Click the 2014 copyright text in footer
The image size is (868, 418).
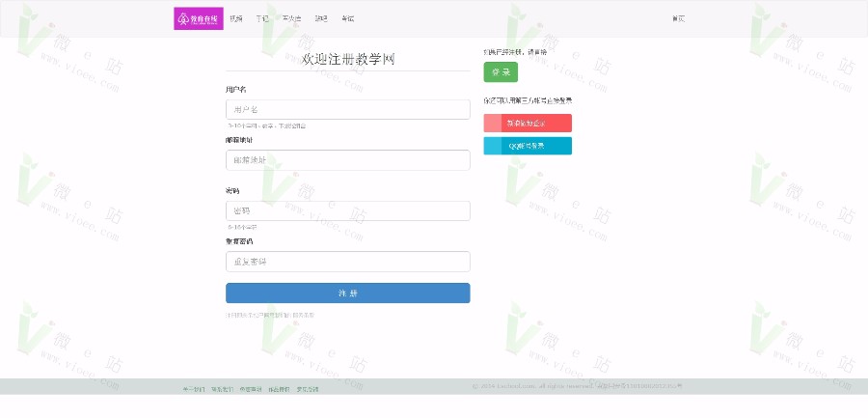tap(578, 386)
